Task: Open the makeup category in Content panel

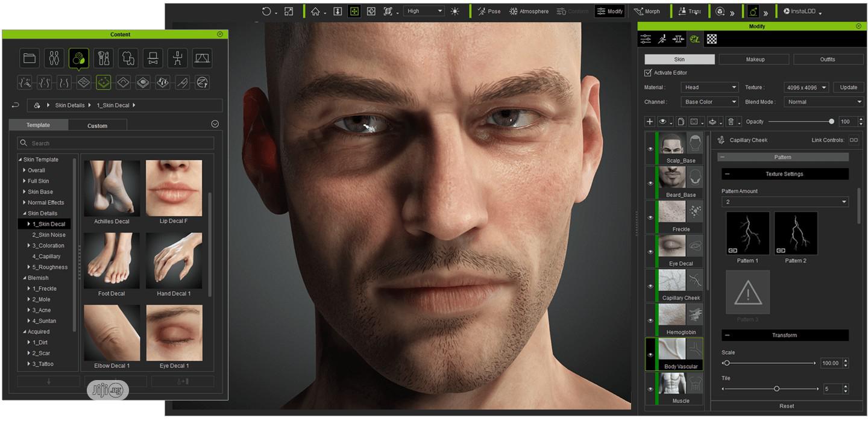Action: tap(103, 58)
